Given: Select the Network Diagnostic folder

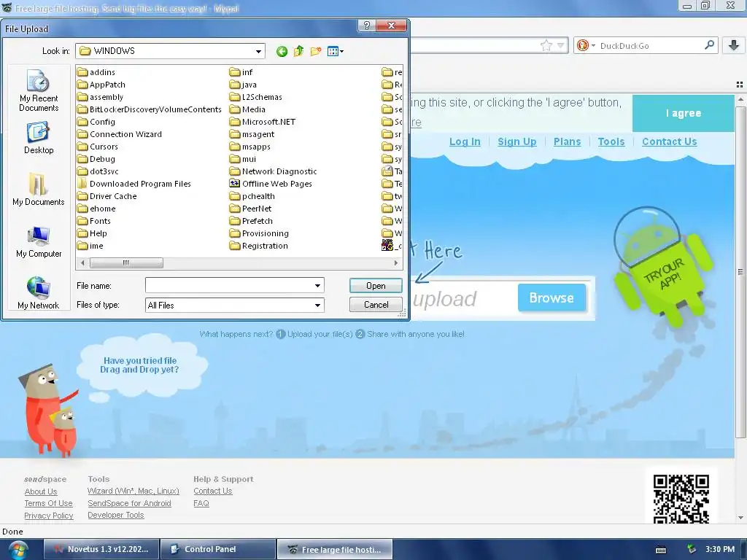Looking at the screenshot, I should pyautogui.click(x=274, y=171).
